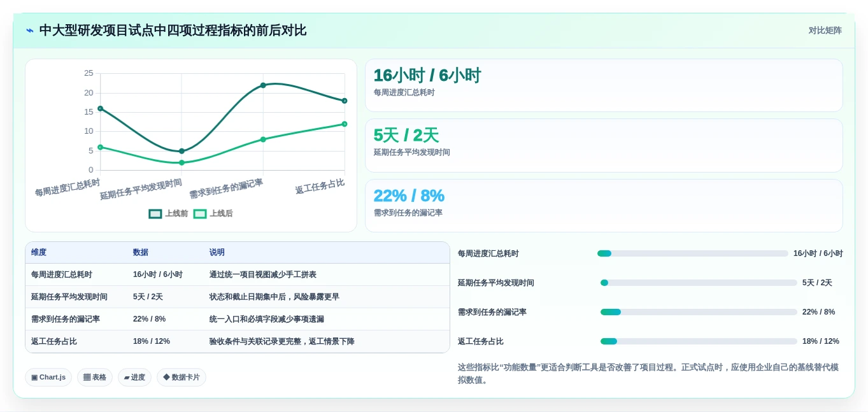Click the 每周进度汇总耗时 progress bar
Screen dimensions: 868x412
click(x=693, y=253)
